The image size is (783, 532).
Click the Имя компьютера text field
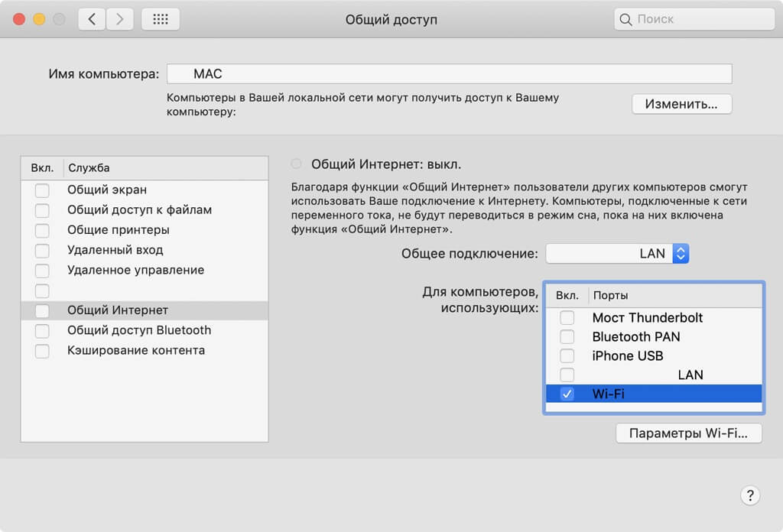tap(450, 74)
